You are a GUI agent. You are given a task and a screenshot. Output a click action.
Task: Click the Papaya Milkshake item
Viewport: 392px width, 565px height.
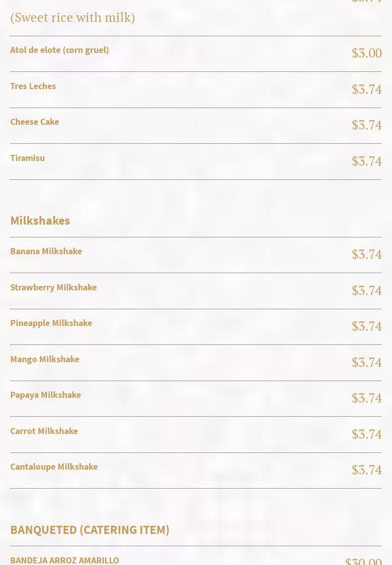click(x=45, y=395)
